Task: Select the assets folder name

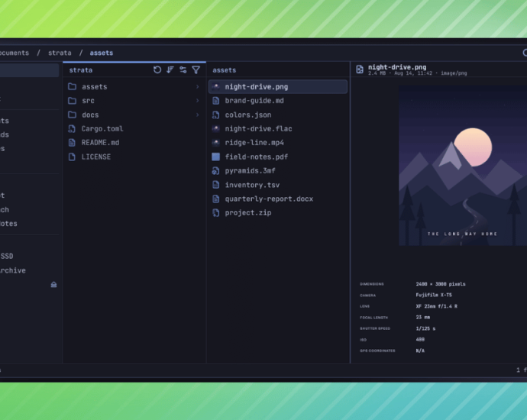Action: coord(95,87)
